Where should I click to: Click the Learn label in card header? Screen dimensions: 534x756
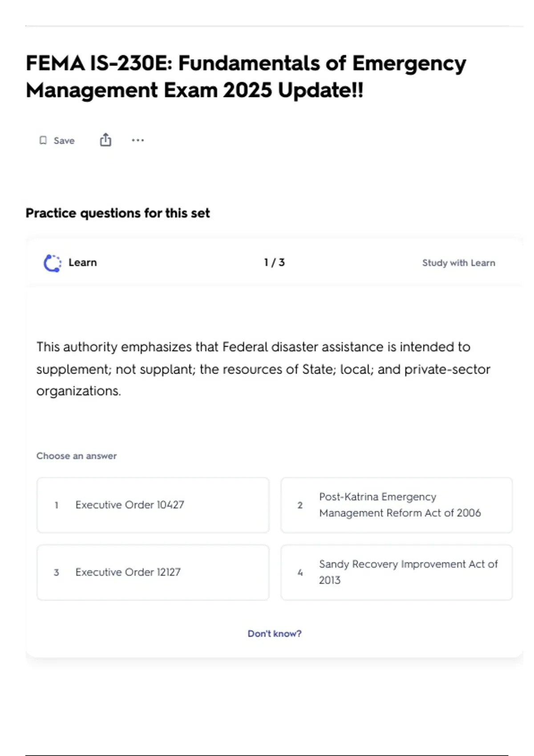pos(83,262)
